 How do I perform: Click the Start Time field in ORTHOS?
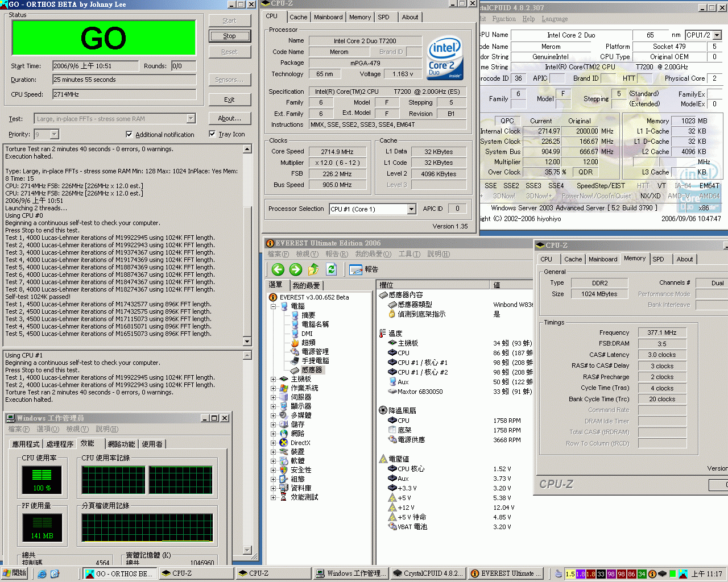click(x=95, y=66)
